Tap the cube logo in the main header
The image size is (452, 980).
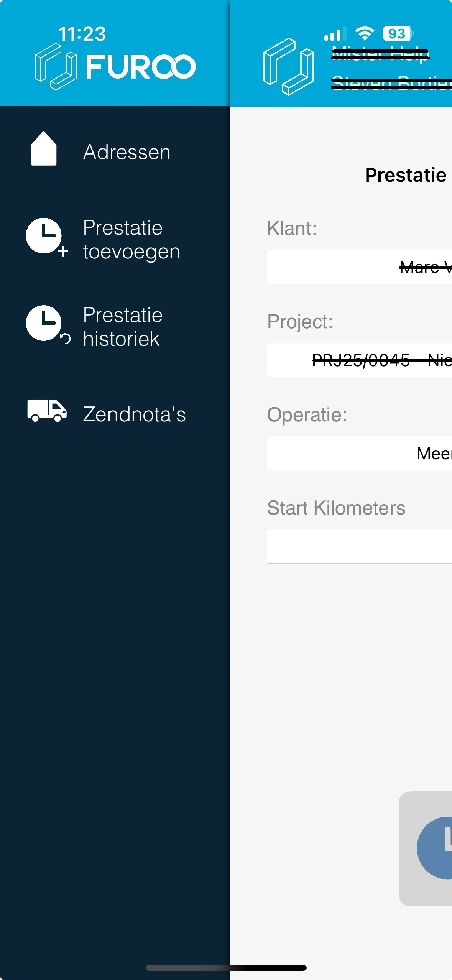click(289, 67)
